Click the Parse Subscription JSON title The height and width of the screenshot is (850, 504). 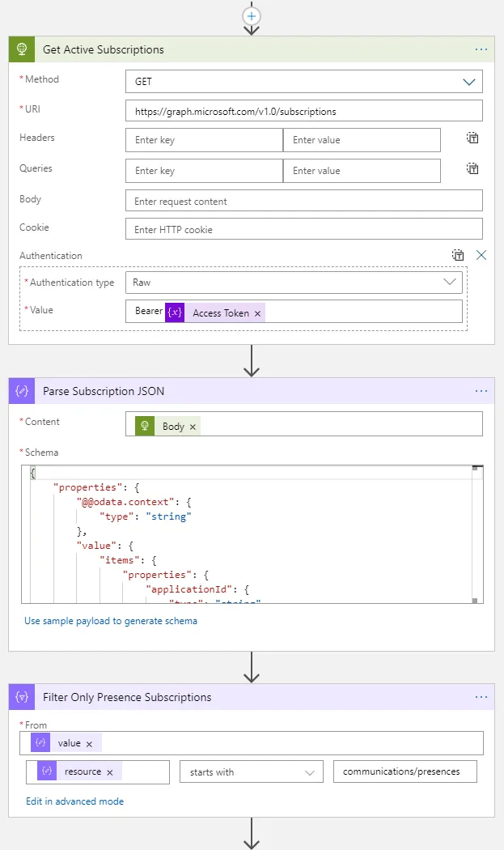tap(104, 391)
